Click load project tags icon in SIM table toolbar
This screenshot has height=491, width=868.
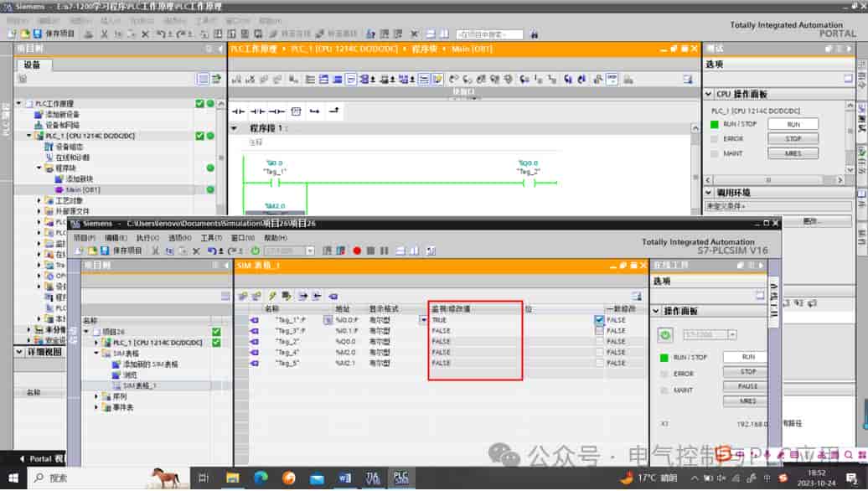(x=333, y=296)
